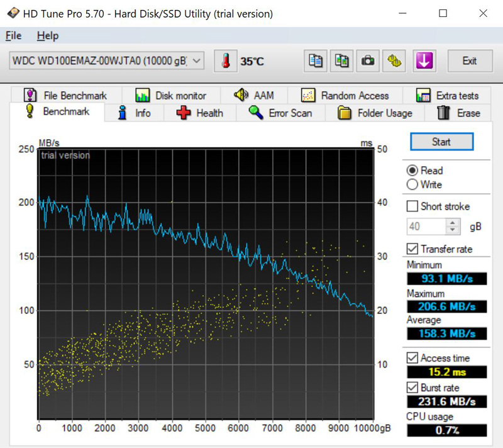Increase short stroke value with up arrow
The image size is (503, 448).
pyautogui.click(x=452, y=222)
